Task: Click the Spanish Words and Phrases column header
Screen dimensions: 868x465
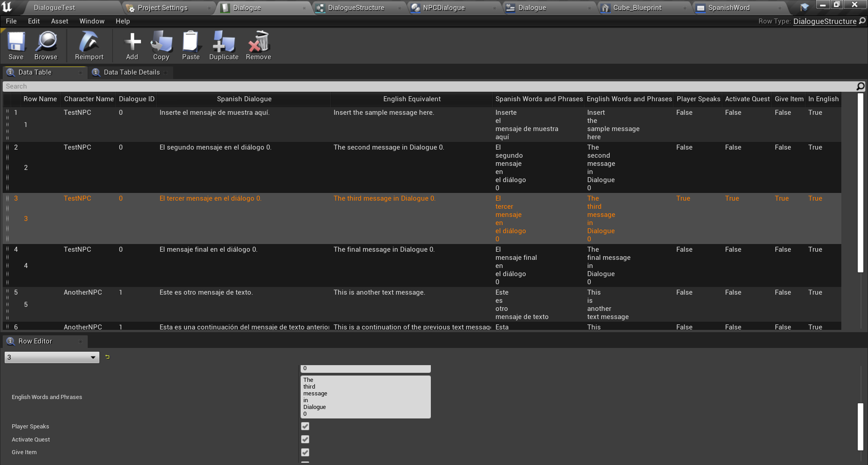Action: click(539, 99)
